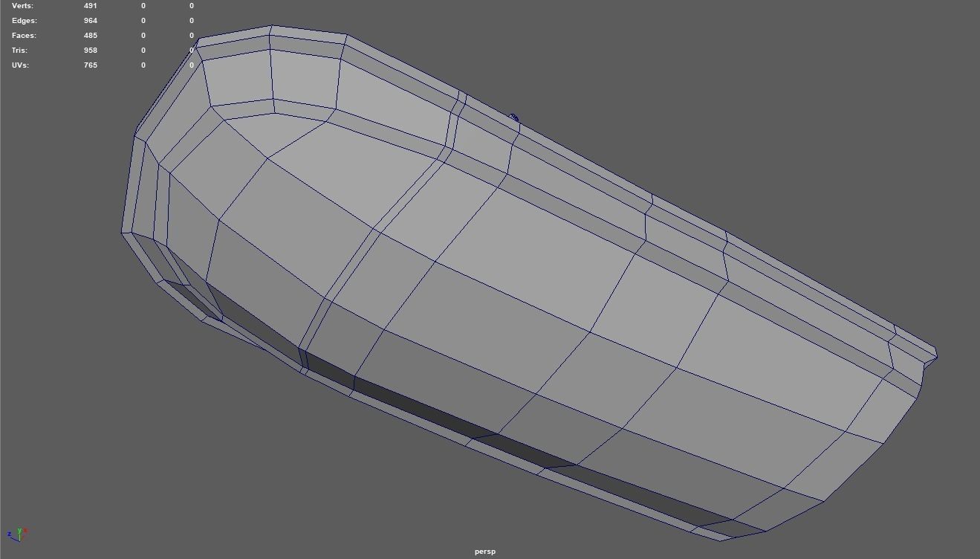Click the "Tris:" label in the HUD
The width and height of the screenshot is (980, 559).
[19, 51]
